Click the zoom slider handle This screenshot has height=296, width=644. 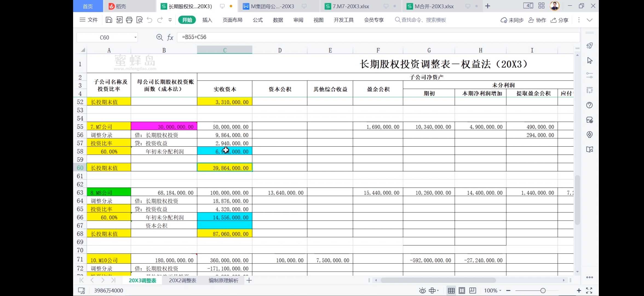tap(543, 291)
